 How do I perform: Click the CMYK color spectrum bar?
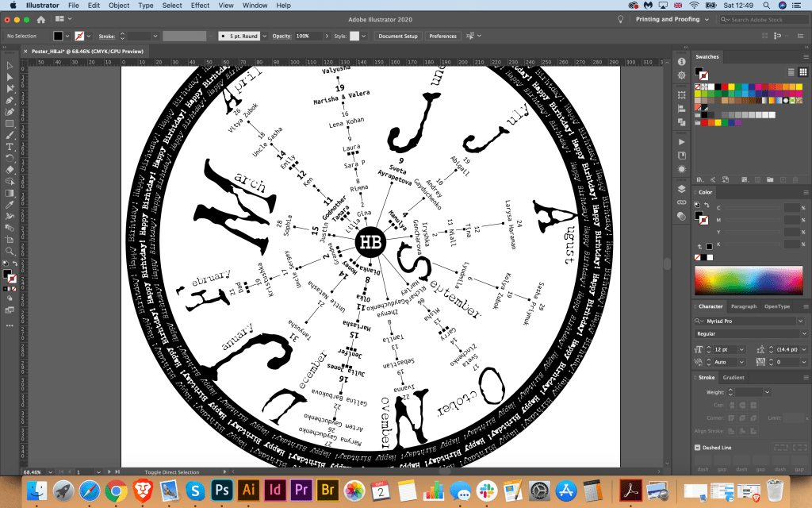(749, 280)
